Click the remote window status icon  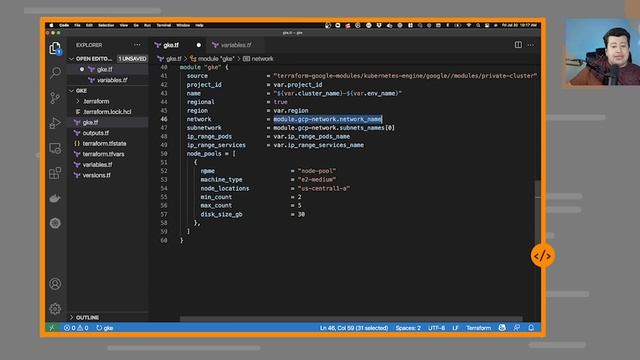click(51, 328)
